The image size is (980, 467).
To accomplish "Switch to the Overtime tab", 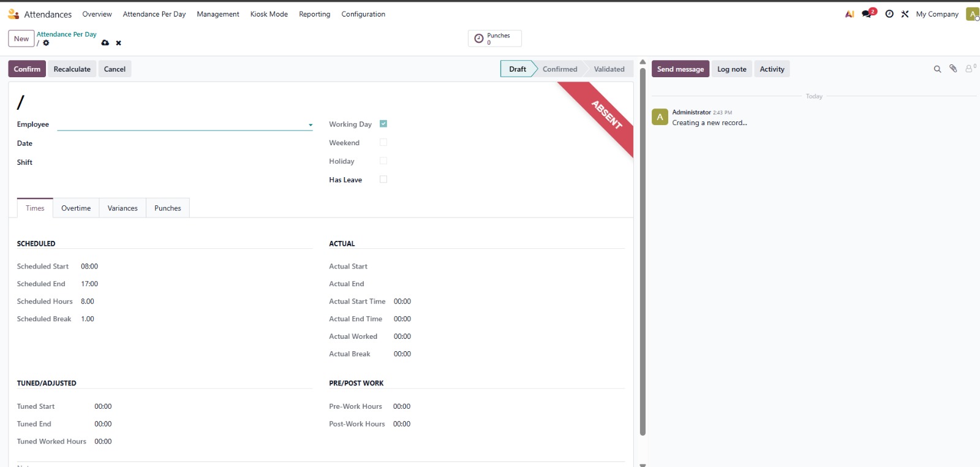I will point(76,208).
